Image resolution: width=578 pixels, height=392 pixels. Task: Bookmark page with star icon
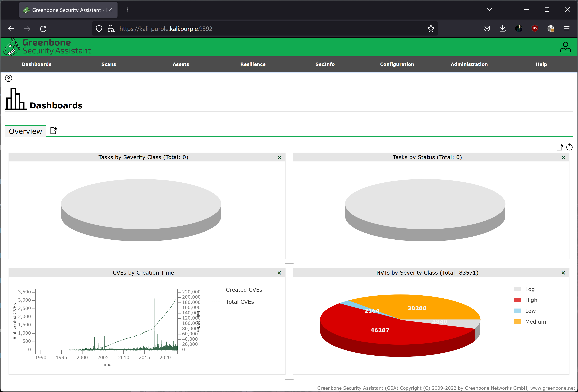click(431, 29)
